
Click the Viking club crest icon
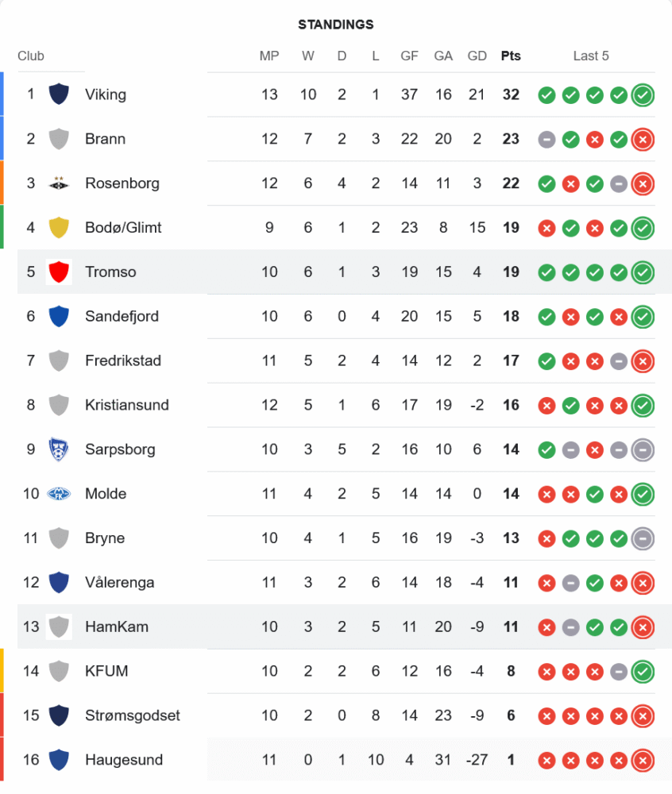pos(59,94)
